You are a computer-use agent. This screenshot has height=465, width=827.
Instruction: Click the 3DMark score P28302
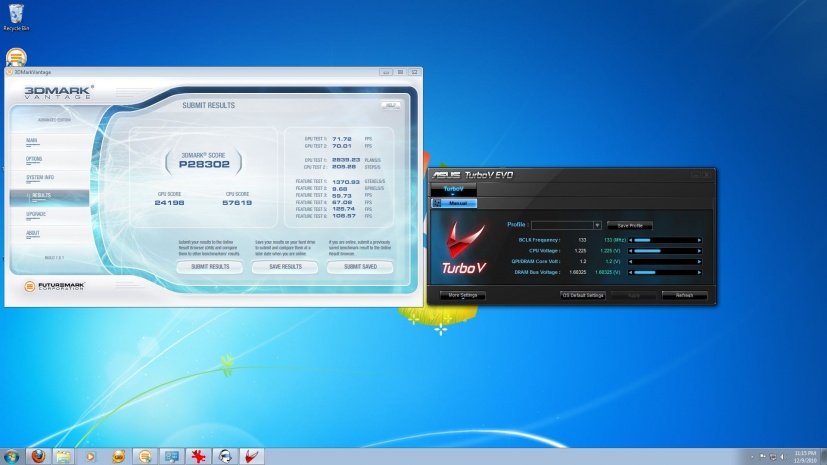click(x=204, y=164)
